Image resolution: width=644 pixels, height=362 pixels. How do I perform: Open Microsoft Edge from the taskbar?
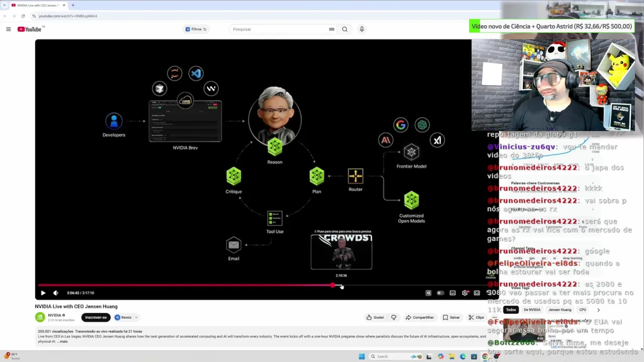[x=463, y=356]
